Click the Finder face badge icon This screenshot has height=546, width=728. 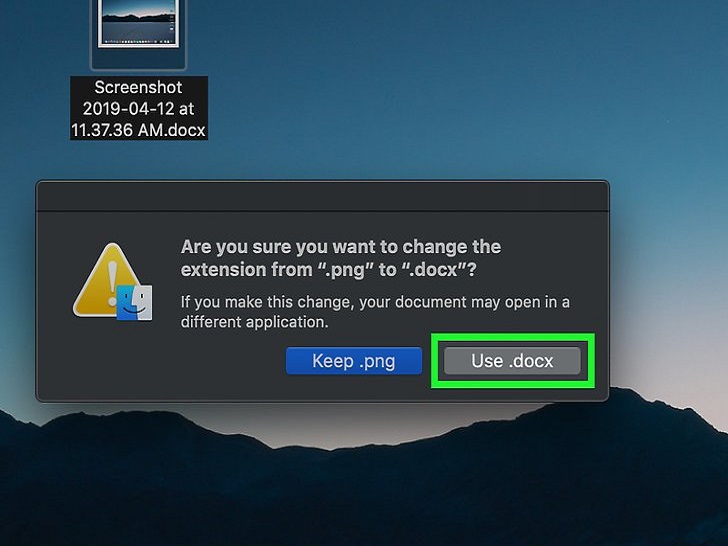tap(134, 303)
